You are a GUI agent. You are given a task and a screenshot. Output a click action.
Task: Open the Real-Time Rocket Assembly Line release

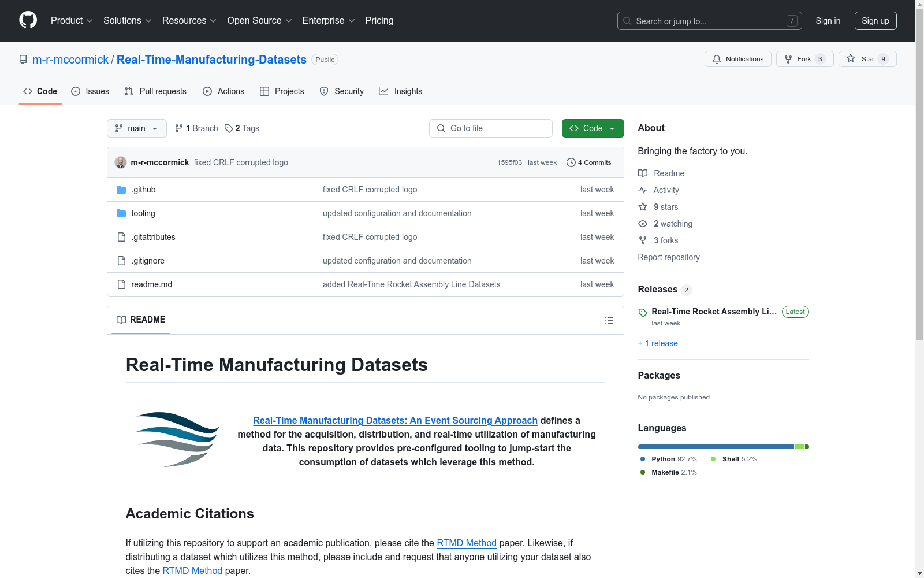[714, 312]
